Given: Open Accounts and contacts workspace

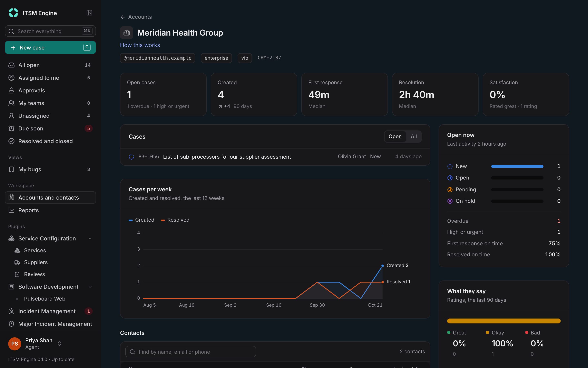Looking at the screenshot, I should tap(50, 197).
